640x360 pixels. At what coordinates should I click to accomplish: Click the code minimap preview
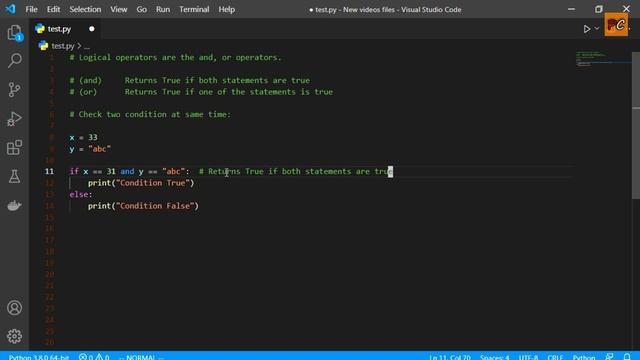pos(603,59)
